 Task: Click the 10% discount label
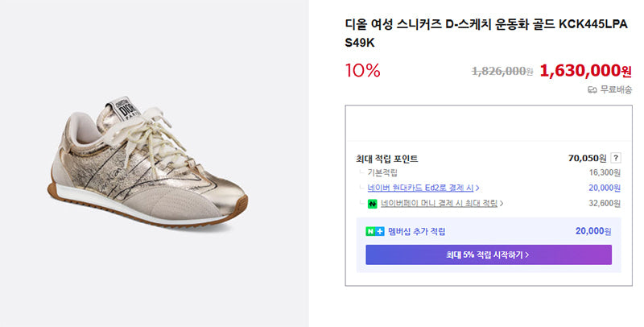coord(363,71)
